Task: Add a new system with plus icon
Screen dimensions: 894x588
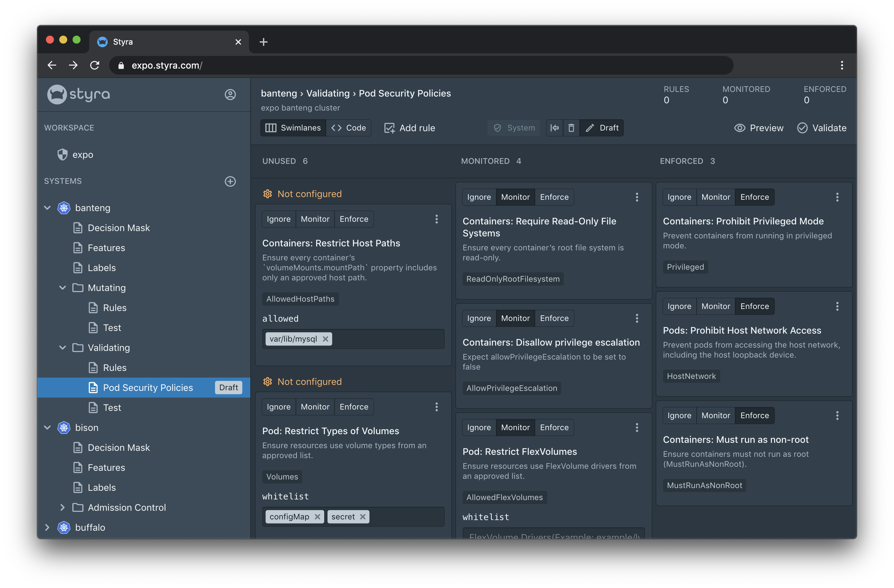Action: click(230, 181)
